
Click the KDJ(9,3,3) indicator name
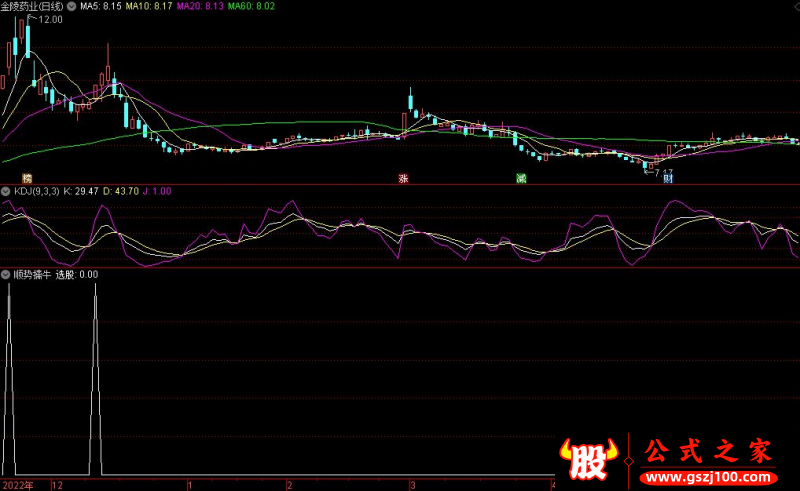click(36, 190)
